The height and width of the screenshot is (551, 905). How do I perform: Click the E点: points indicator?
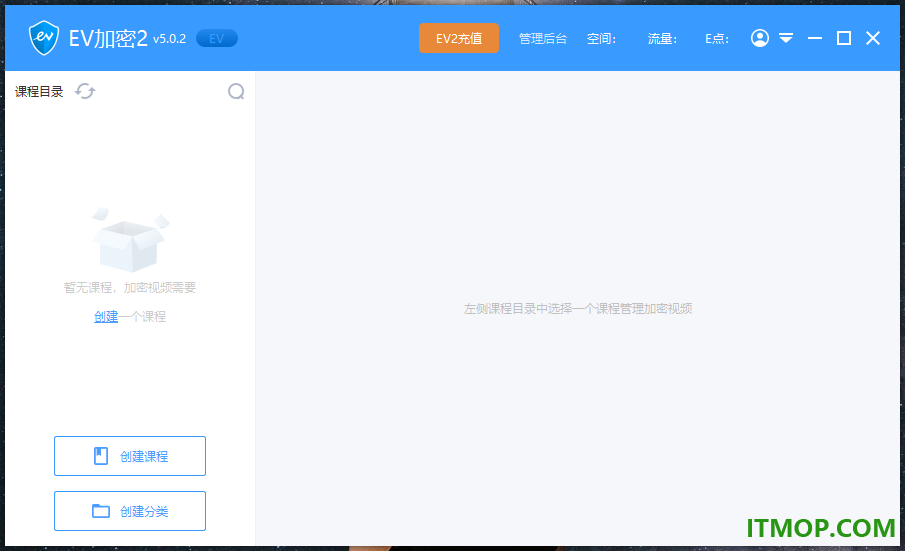click(x=717, y=39)
